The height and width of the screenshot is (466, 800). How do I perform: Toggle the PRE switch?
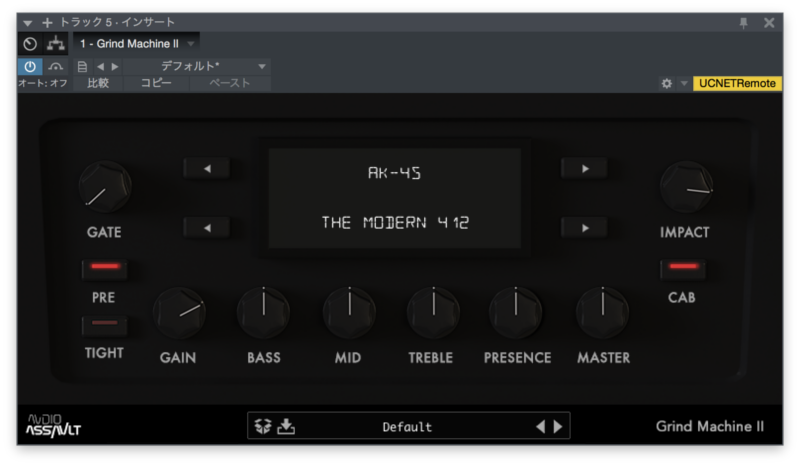105,269
